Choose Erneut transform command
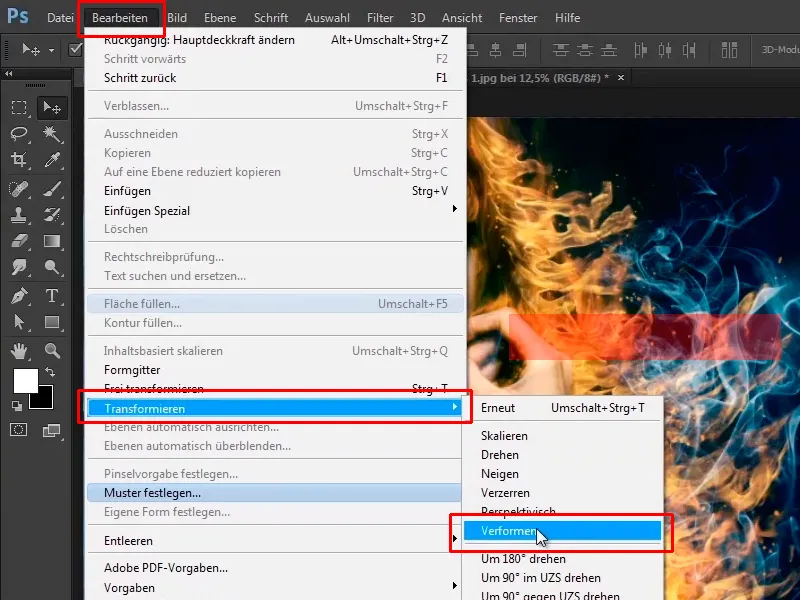 (562, 408)
